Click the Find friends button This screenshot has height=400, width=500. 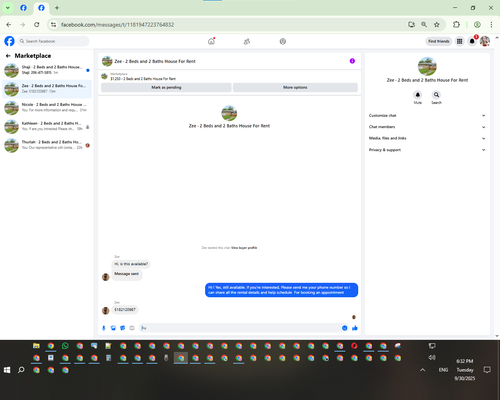tap(439, 41)
